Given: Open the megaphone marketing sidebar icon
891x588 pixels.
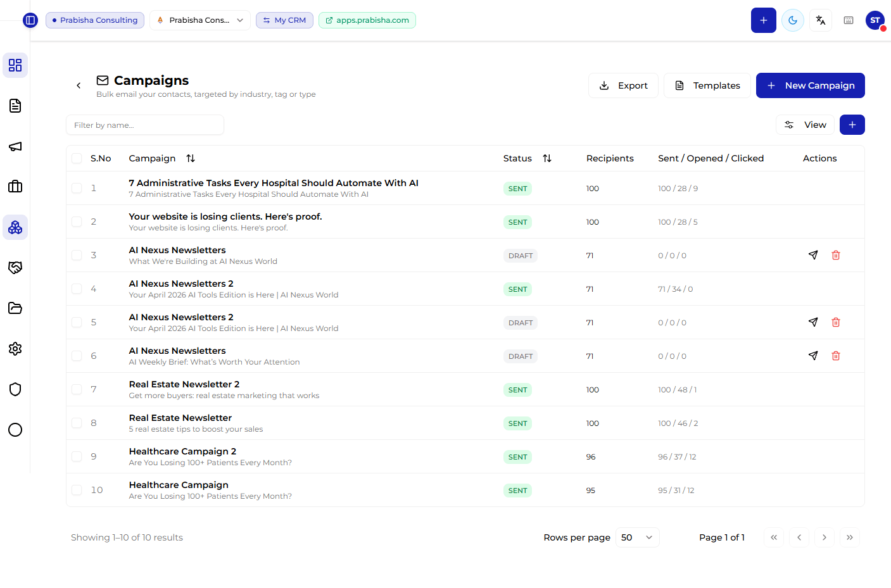Looking at the screenshot, I should [15, 146].
